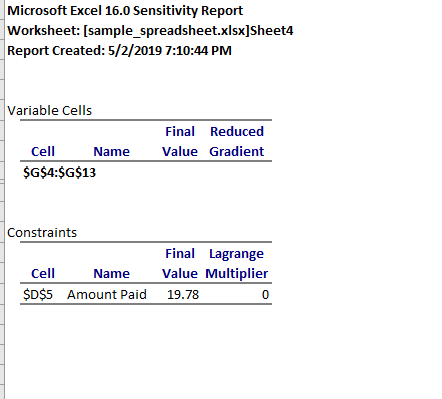Select Variable Cells table Name header
Screen dimensions: 442x399
pos(111,152)
